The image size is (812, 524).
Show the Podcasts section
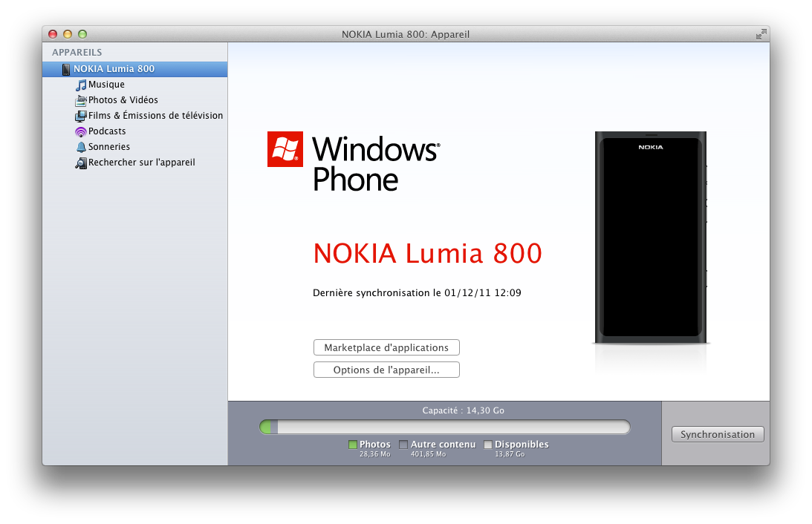click(107, 131)
